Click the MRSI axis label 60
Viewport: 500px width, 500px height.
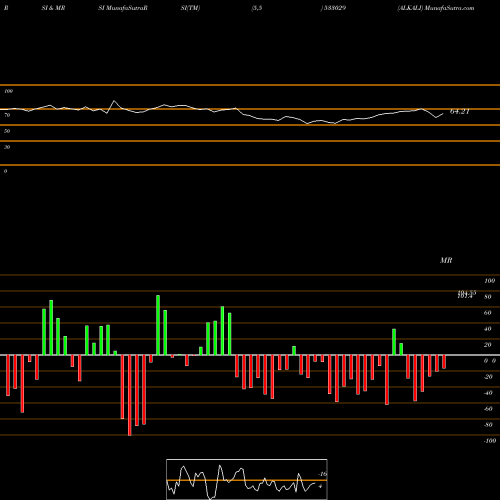tap(487, 313)
